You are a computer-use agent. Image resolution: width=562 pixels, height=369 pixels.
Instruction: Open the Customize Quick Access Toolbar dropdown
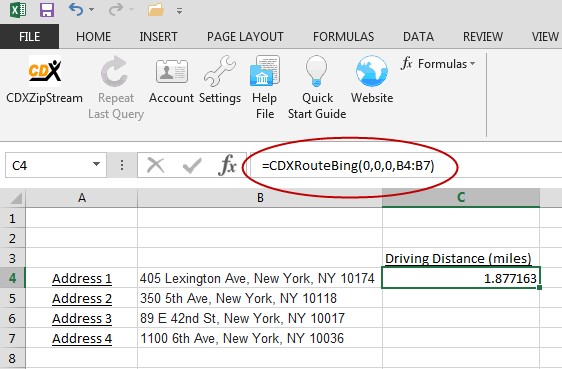179,11
